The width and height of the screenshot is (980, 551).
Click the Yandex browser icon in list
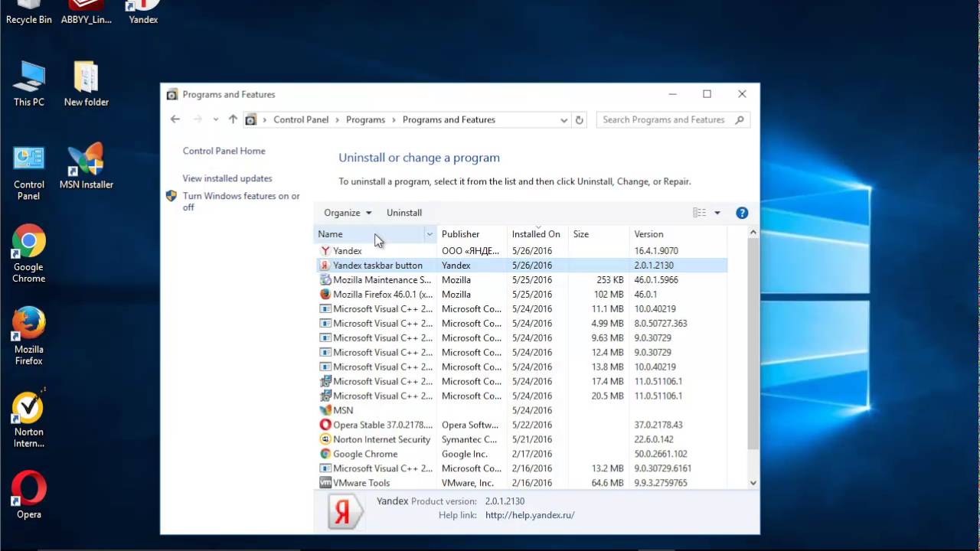[x=325, y=251]
